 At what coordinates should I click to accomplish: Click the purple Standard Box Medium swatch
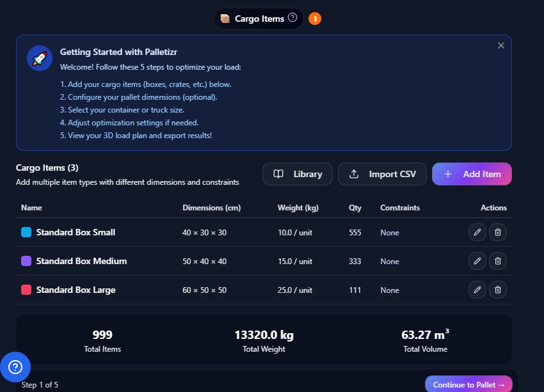(26, 261)
